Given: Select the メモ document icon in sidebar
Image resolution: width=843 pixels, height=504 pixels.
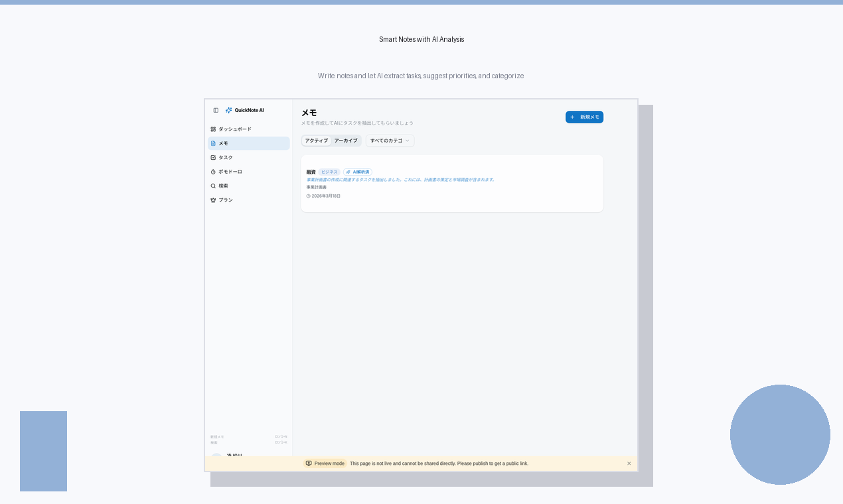Looking at the screenshot, I should click(213, 143).
